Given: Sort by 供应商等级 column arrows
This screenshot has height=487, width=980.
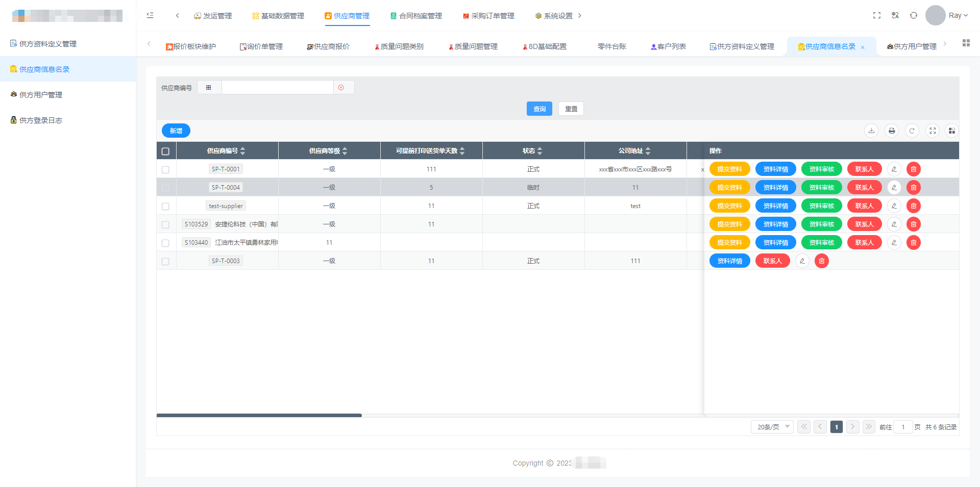Looking at the screenshot, I should tap(345, 151).
